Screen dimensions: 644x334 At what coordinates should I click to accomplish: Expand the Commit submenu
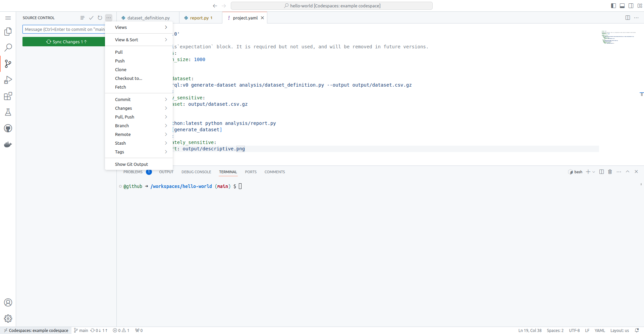coord(139,100)
